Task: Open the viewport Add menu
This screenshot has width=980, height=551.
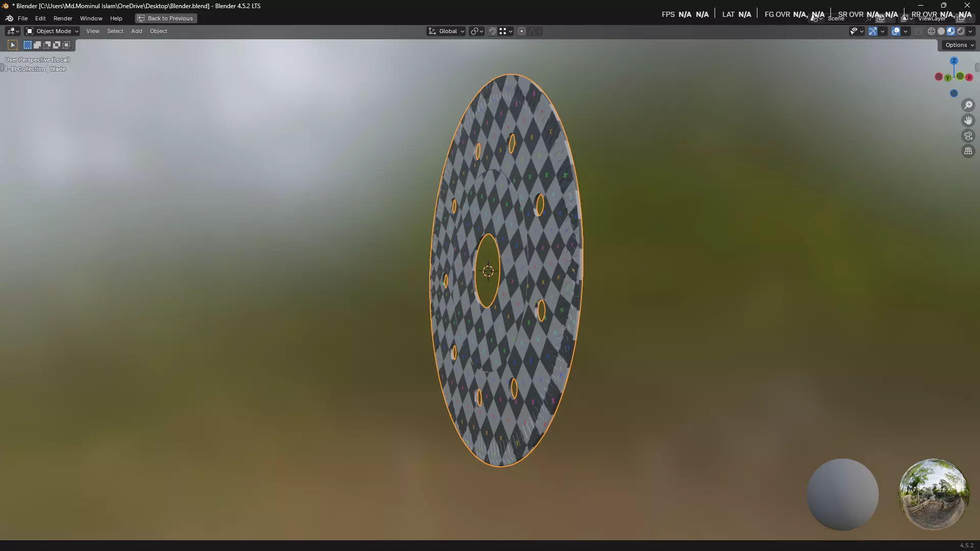Action: click(136, 31)
